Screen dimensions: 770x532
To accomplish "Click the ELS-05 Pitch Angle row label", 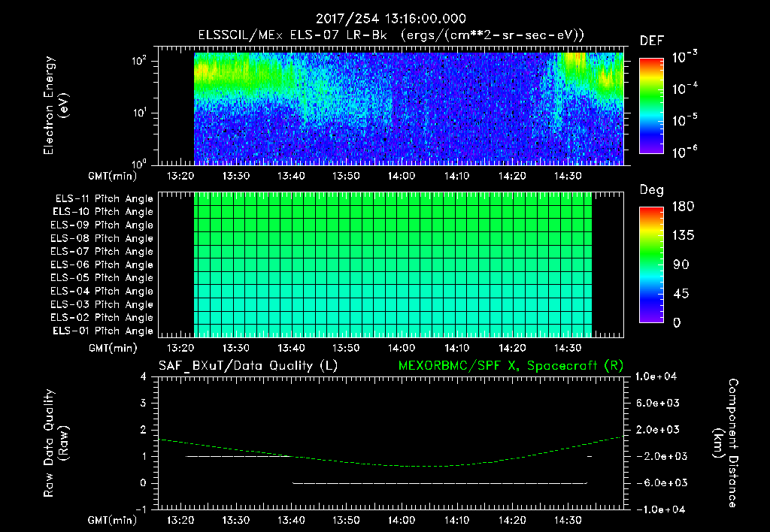I will (102, 278).
